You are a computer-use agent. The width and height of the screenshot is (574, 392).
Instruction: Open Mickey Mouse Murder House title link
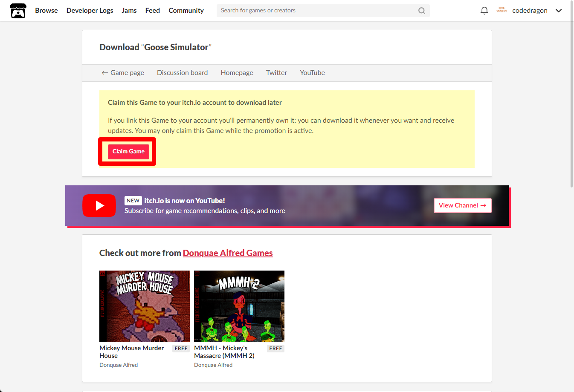[x=132, y=352]
